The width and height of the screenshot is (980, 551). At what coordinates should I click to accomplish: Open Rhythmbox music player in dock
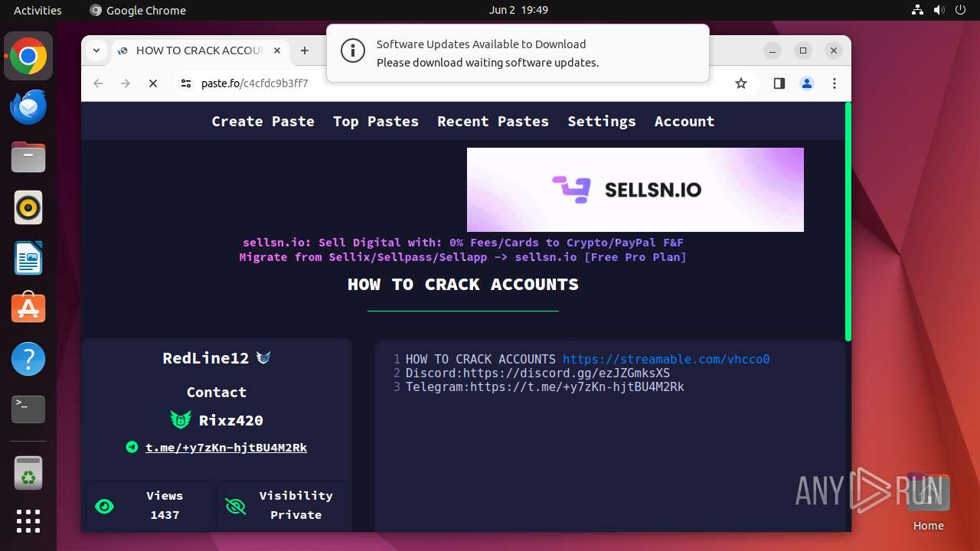pos(28,208)
